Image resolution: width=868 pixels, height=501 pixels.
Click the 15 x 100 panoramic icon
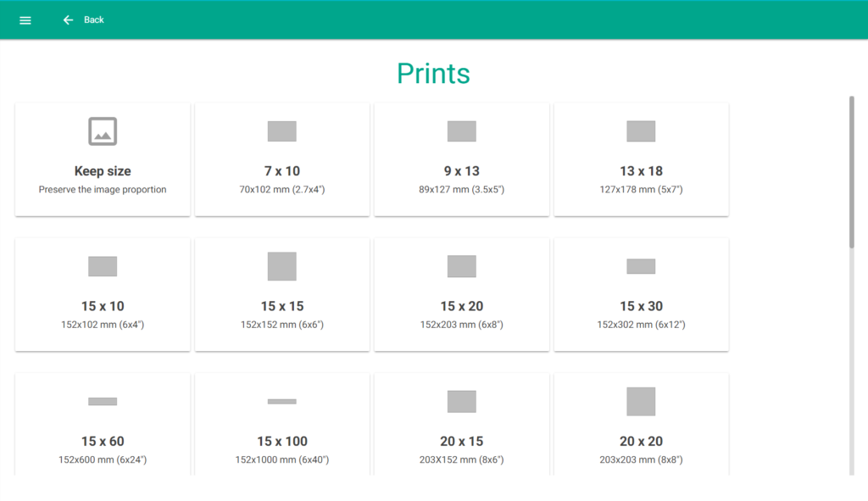(281, 401)
